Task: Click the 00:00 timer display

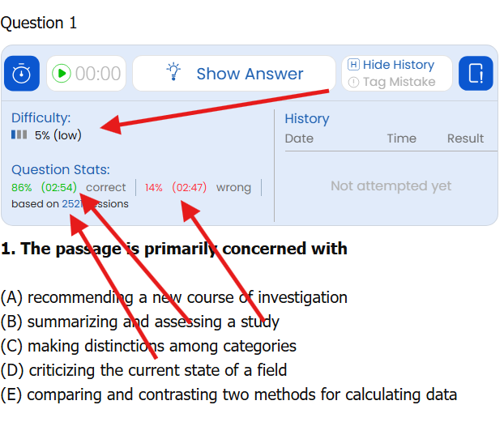Action: coord(98,74)
